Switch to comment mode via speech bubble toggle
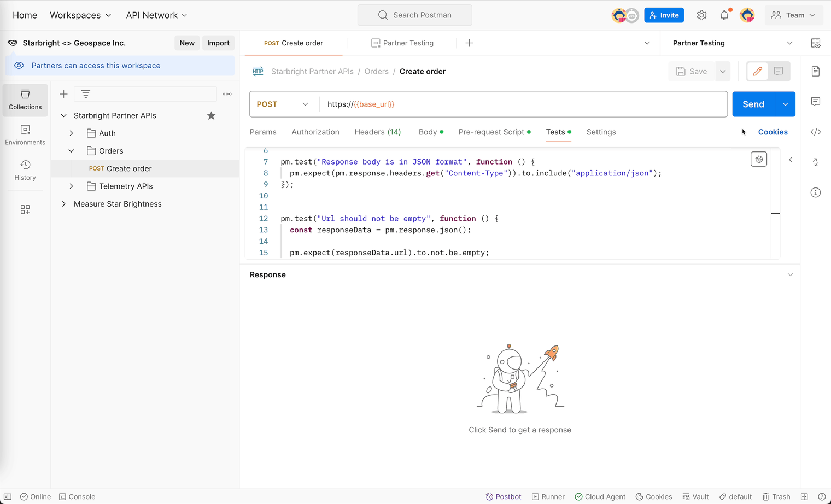Image resolution: width=831 pixels, height=504 pixels. coord(779,71)
